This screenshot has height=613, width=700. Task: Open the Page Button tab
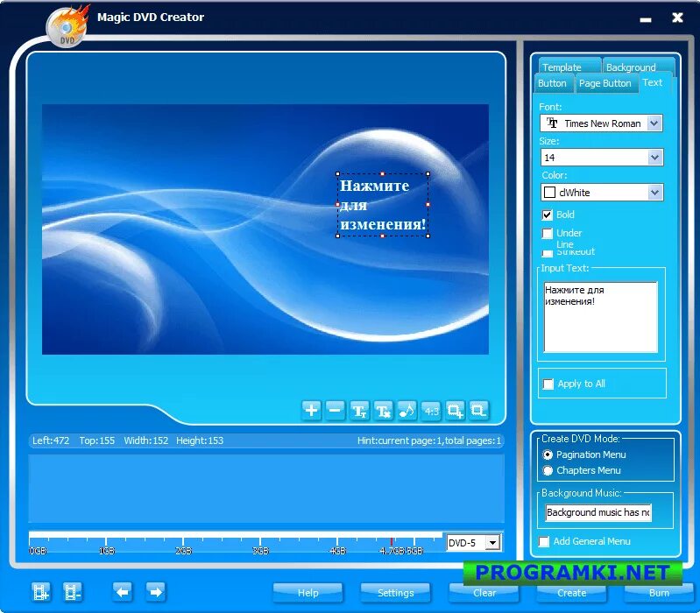tap(605, 83)
